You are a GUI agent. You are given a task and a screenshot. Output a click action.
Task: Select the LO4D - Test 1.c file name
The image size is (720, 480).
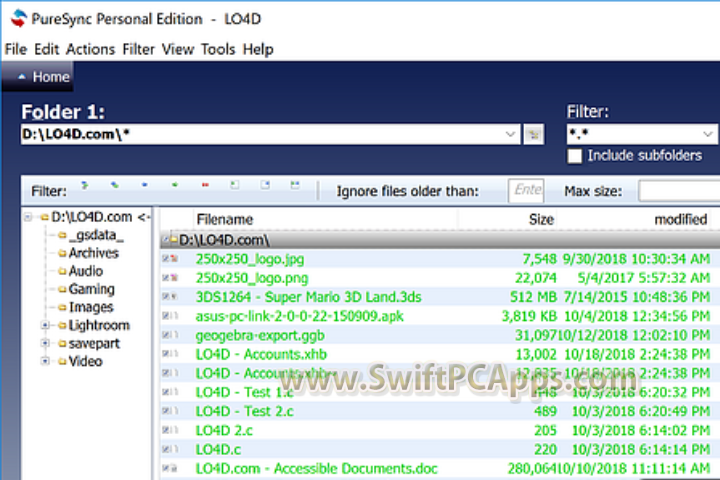pos(245,392)
